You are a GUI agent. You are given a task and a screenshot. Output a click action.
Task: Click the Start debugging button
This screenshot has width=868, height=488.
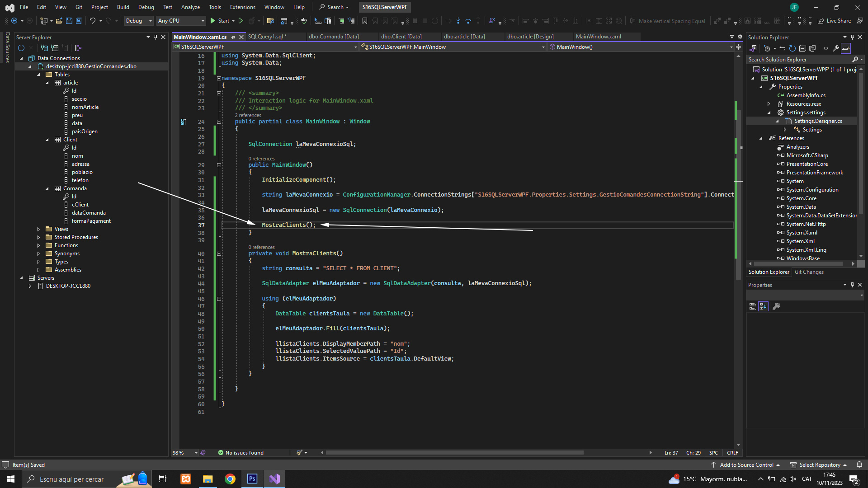(x=219, y=21)
